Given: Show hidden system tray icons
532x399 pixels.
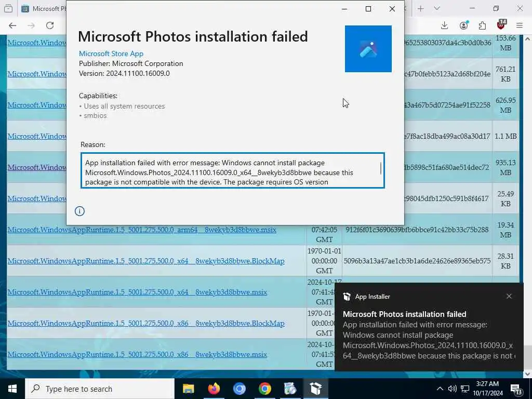Looking at the screenshot, I should (440, 389).
